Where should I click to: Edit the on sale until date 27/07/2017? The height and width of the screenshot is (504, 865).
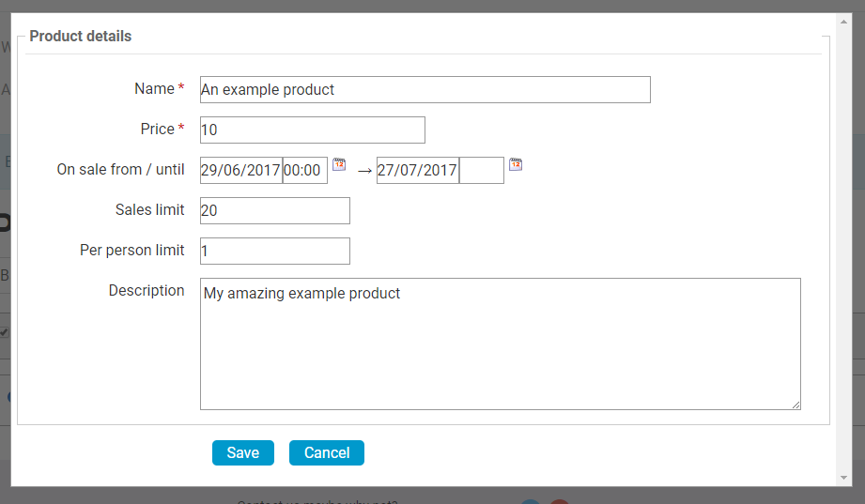(x=418, y=171)
